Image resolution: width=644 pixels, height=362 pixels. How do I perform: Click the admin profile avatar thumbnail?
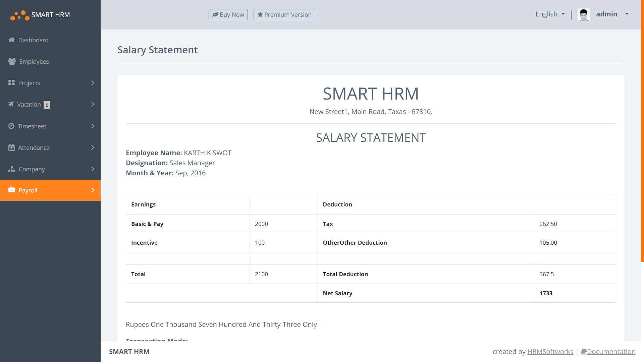(x=584, y=15)
